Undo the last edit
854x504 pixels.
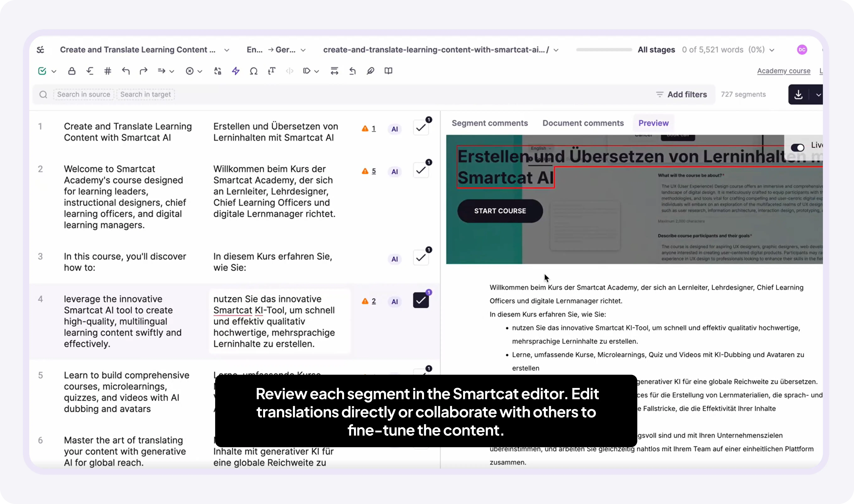[x=126, y=71]
